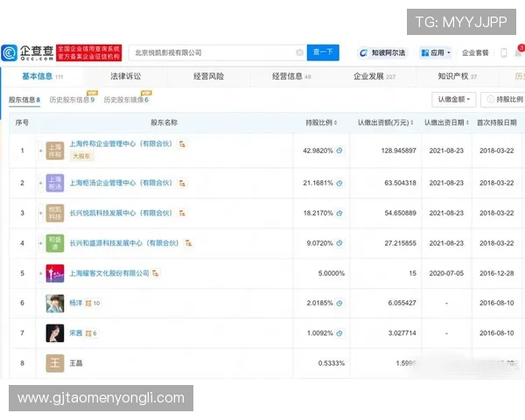Screen dimensions: 525x420
Task: View the shareholding detail icon next to 18.2170%
Action: click(x=339, y=213)
